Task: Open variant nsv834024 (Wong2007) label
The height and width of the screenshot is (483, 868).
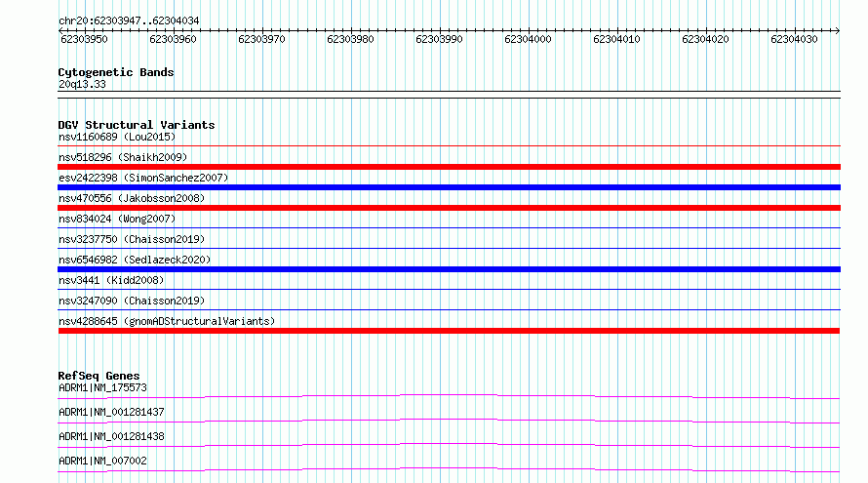Action: 117,219
